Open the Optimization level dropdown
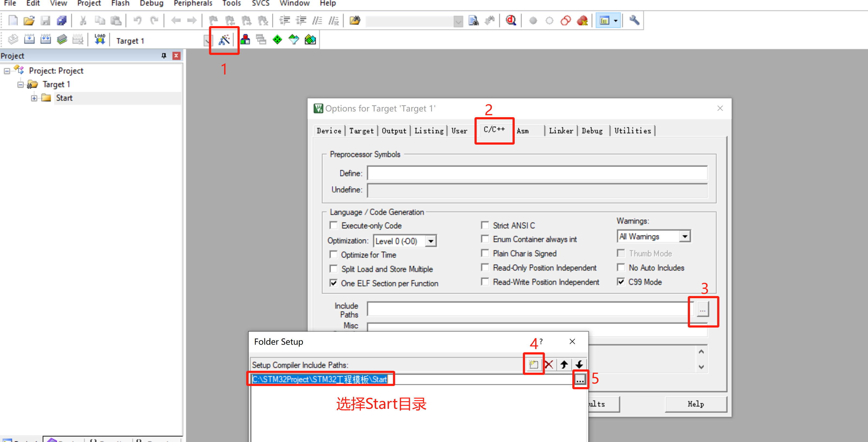 431,241
